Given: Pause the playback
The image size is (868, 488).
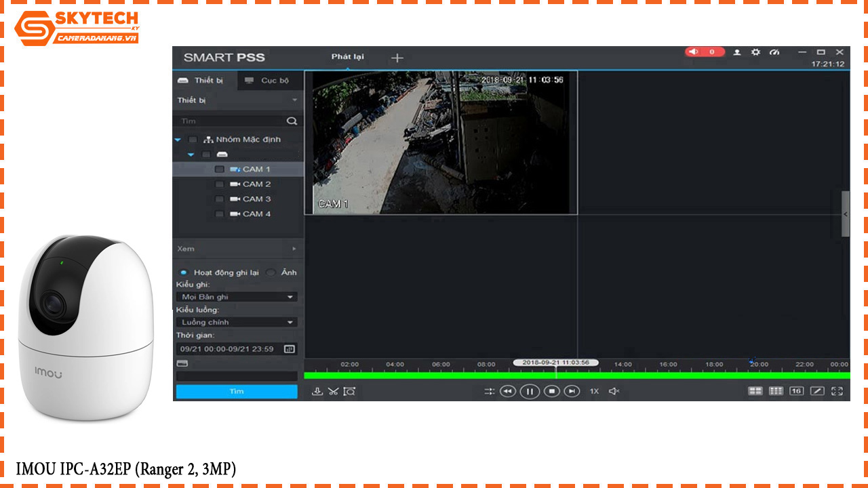Looking at the screenshot, I should coord(530,391).
